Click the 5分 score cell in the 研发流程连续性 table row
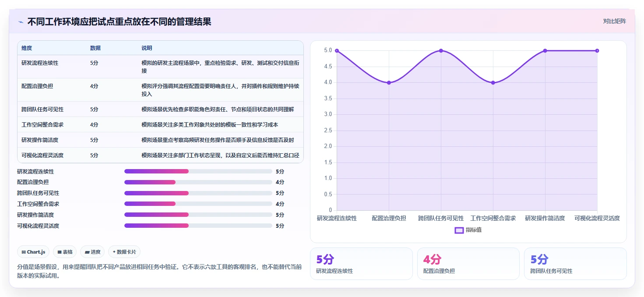The width and height of the screenshot is (644, 297). [94, 63]
